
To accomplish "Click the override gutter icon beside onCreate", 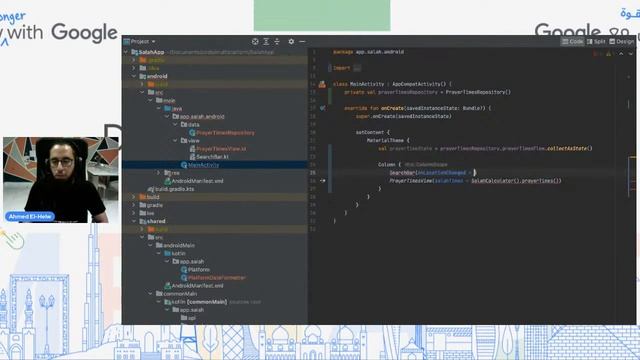I will coord(322,108).
